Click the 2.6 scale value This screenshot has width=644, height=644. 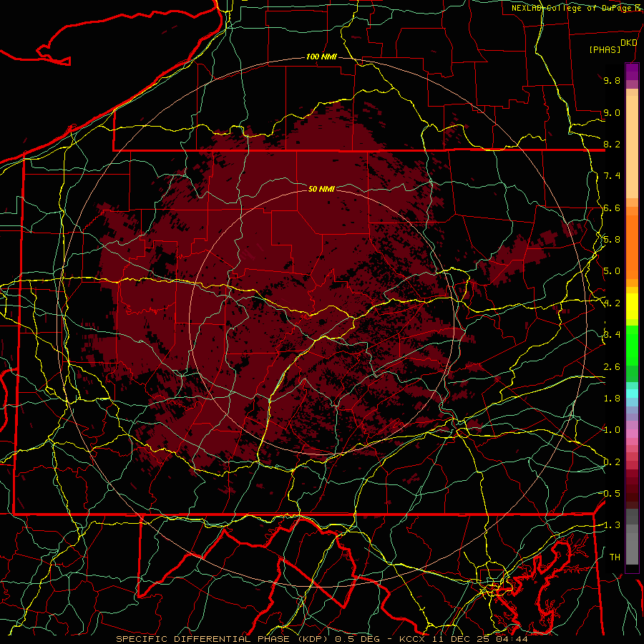612,367
